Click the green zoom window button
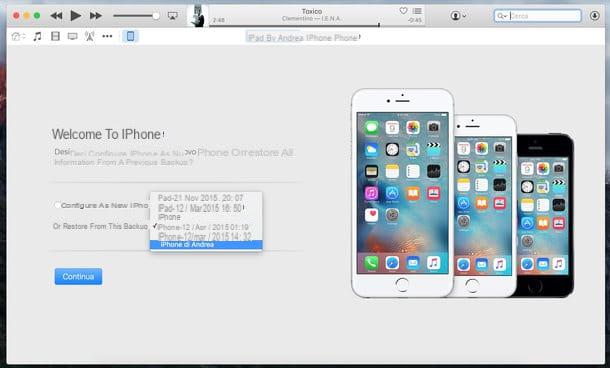The width and height of the screenshot is (610, 368). click(37, 16)
